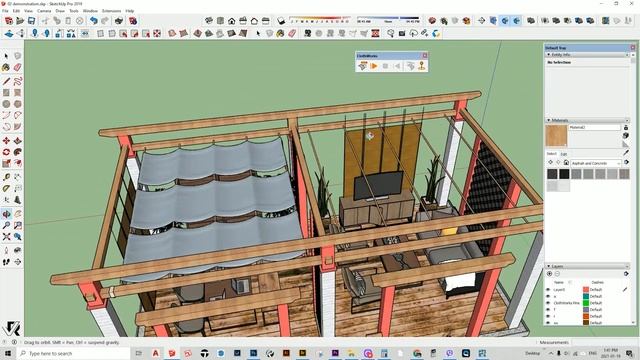640x360 pixels.
Task: Collapse the Materials panel
Action: point(549,120)
